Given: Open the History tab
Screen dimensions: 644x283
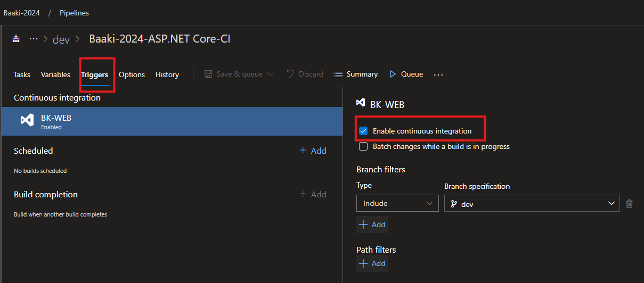Looking at the screenshot, I should click(x=167, y=74).
